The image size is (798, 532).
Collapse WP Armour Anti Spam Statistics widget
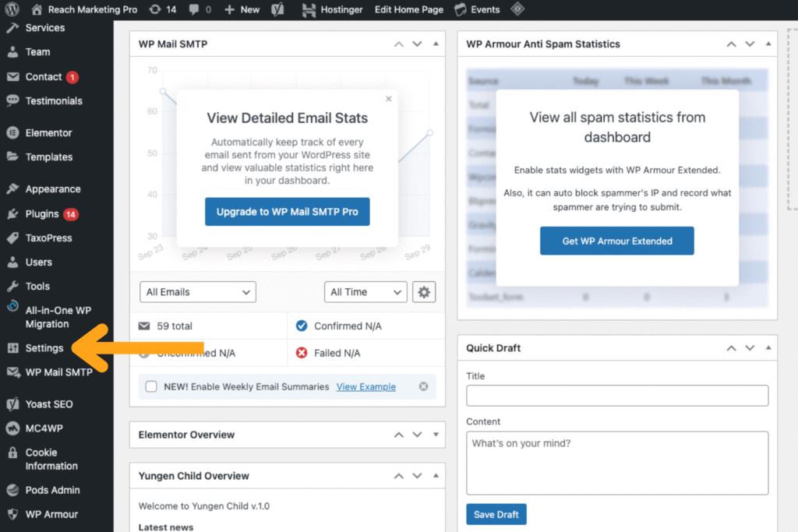pyautogui.click(x=768, y=44)
